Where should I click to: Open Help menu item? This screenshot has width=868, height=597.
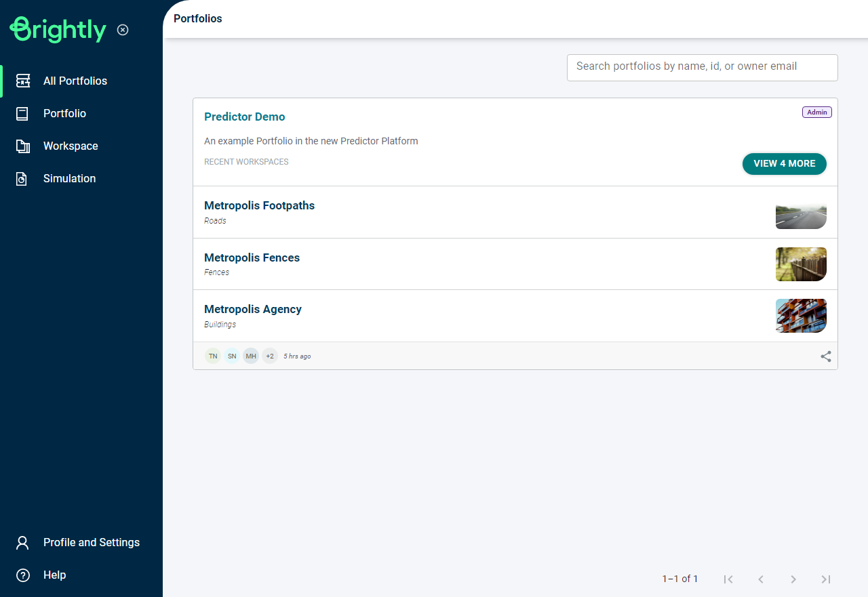(81, 575)
